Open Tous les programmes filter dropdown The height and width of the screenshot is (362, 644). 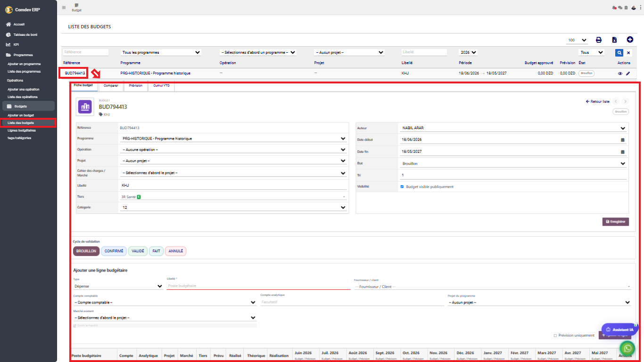(161, 52)
